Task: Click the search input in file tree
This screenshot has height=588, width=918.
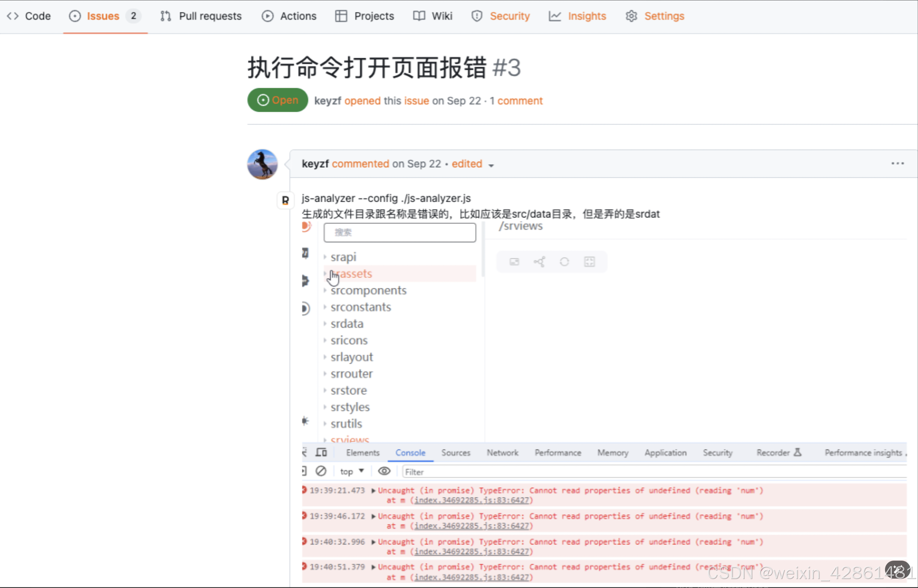Action: (400, 232)
